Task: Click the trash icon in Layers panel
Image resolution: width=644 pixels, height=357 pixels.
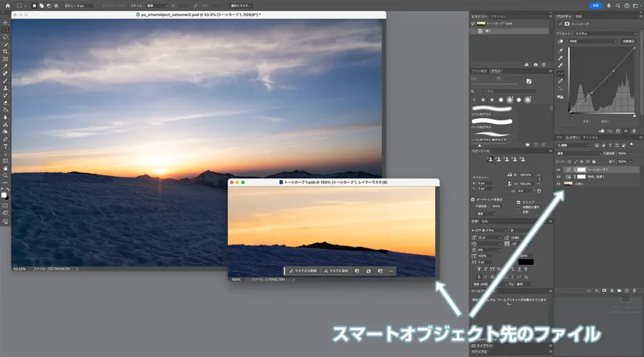Action: click(x=633, y=290)
